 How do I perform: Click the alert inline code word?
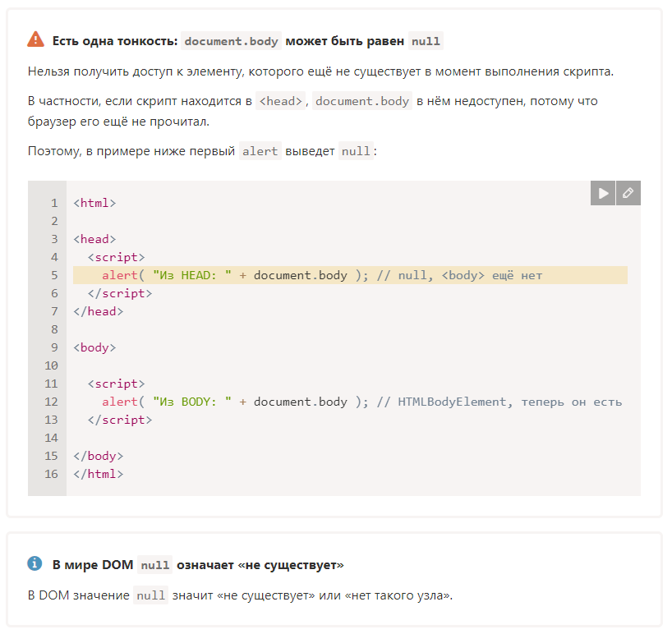pos(260,151)
